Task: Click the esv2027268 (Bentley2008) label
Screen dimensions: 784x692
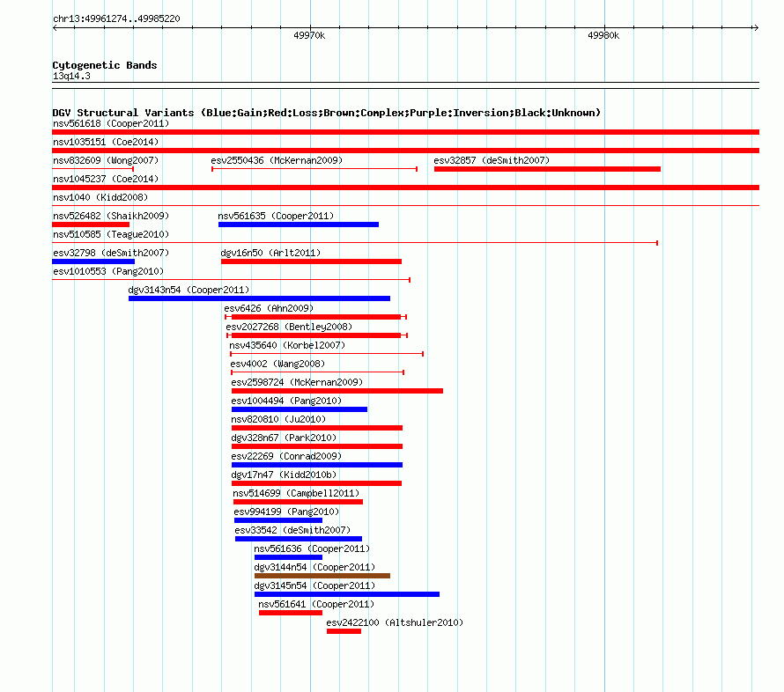Action: tap(289, 327)
